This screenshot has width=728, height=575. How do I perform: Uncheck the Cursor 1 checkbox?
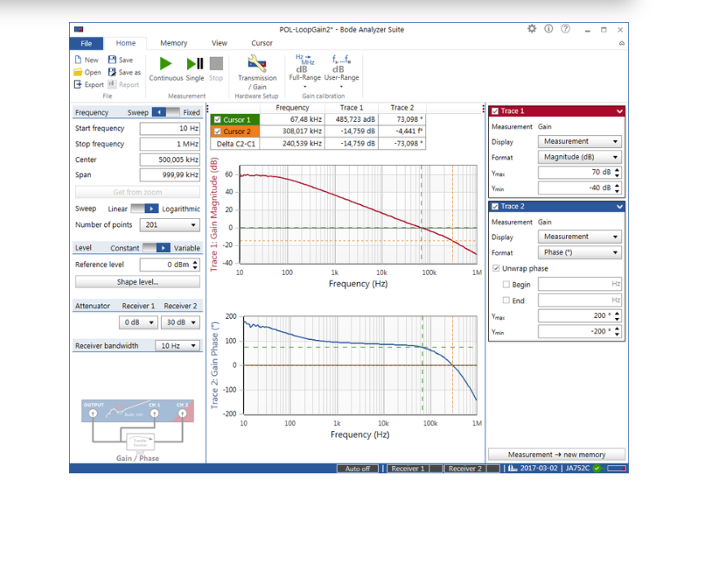coord(217,120)
